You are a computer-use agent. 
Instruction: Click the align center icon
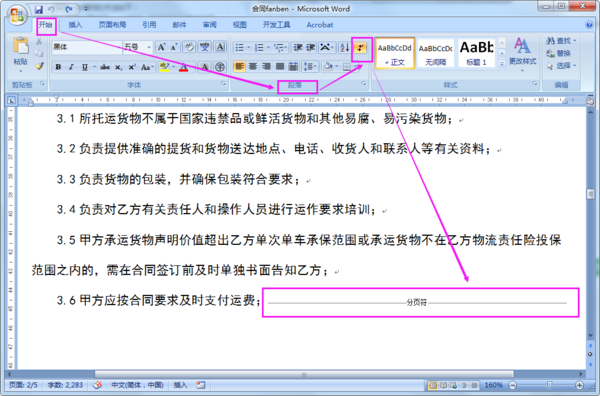pyautogui.click(x=253, y=67)
